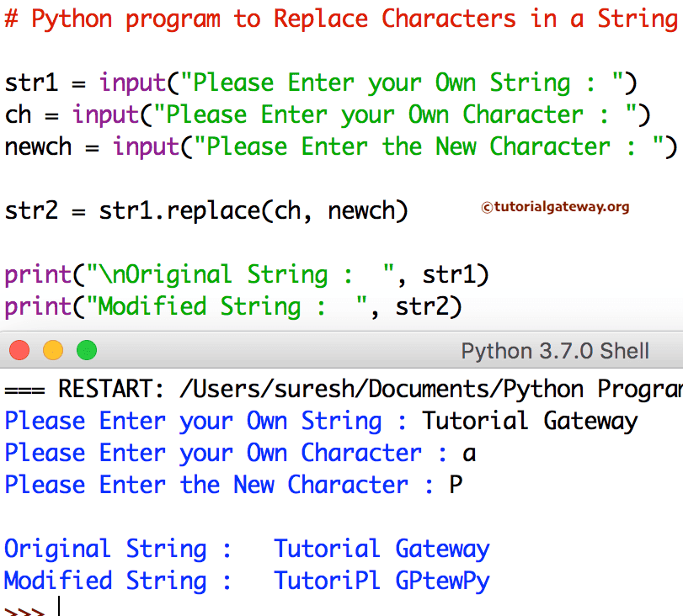
Task: Click the red close traffic light button
Action: coord(19,350)
